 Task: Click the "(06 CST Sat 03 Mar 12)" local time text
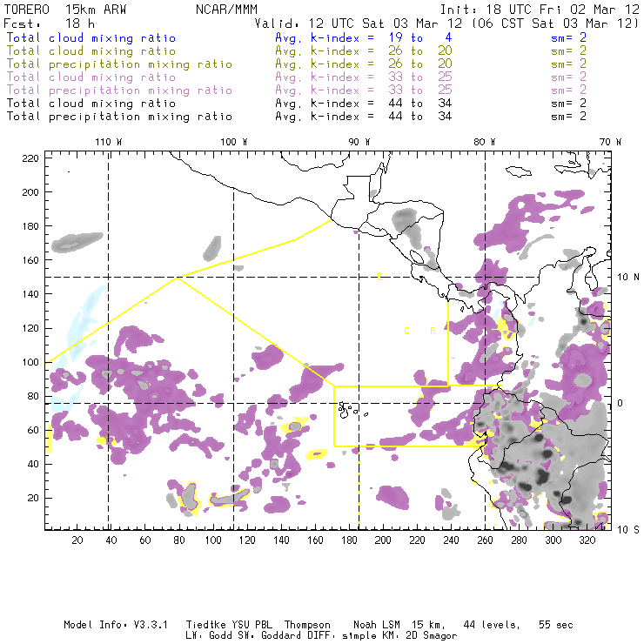pos(555,23)
